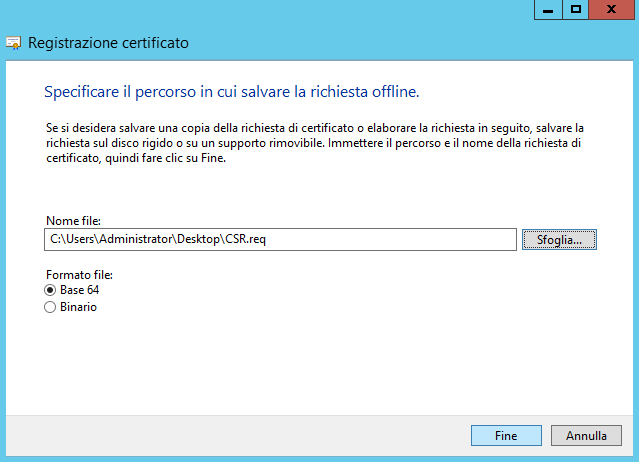Cancel the wizard with Annulla
The width and height of the screenshot is (639, 462).
point(586,436)
